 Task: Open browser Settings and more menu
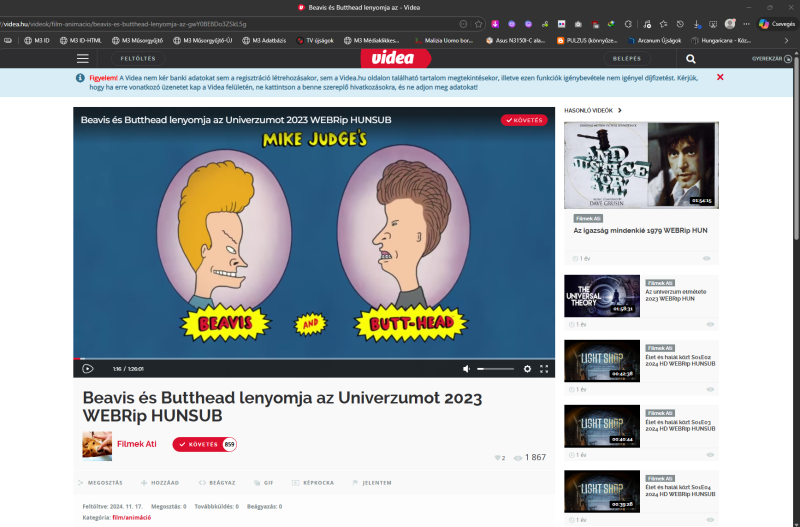(746, 24)
